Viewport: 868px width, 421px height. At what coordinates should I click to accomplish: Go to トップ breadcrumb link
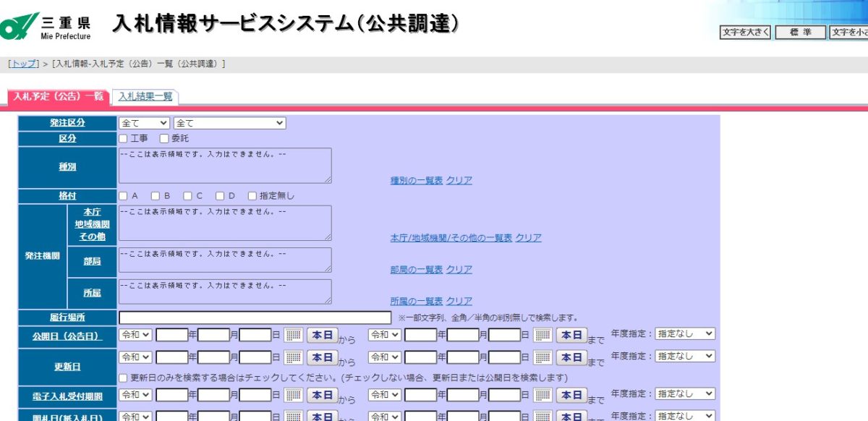tap(24, 64)
